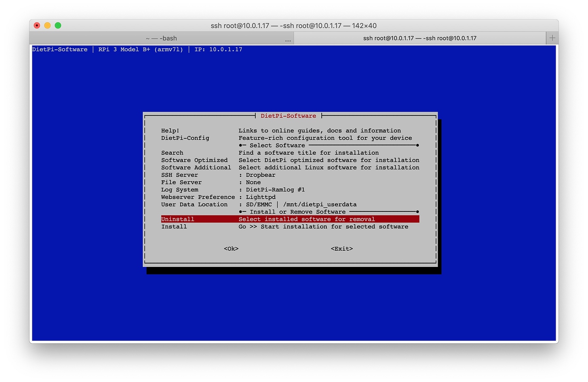The height and width of the screenshot is (382, 588).
Task: Click the /mnt/dietpi_userdata path text
Action: pos(320,204)
